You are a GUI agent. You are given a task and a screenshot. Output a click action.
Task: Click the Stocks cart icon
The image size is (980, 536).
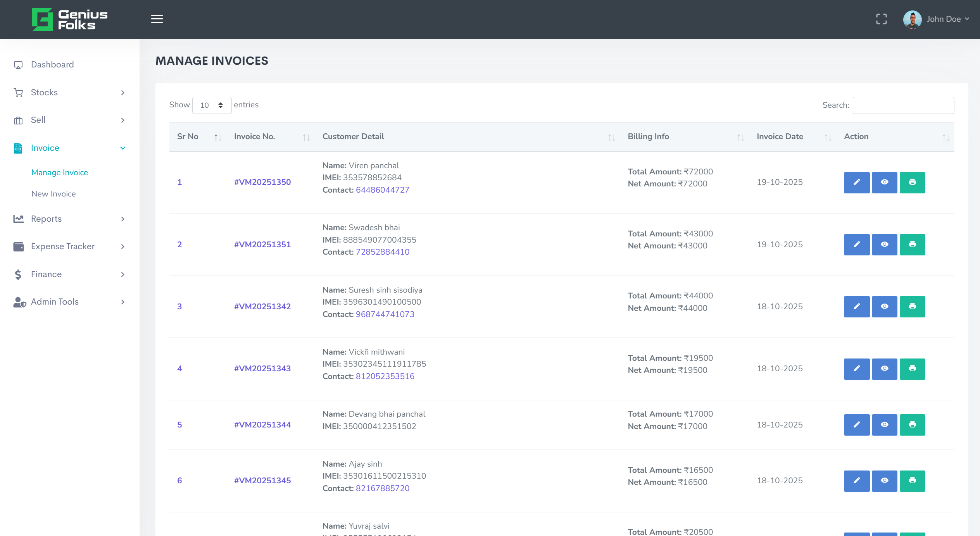[18, 92]
